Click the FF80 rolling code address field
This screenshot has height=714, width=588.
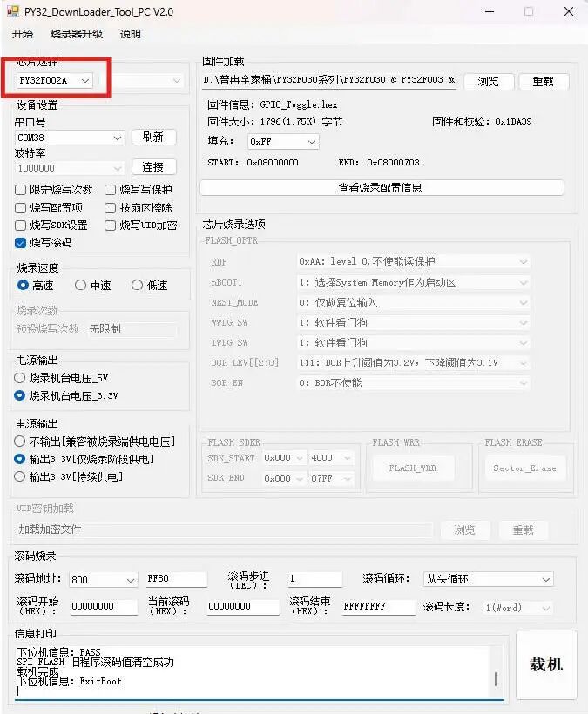click(177, 579)
